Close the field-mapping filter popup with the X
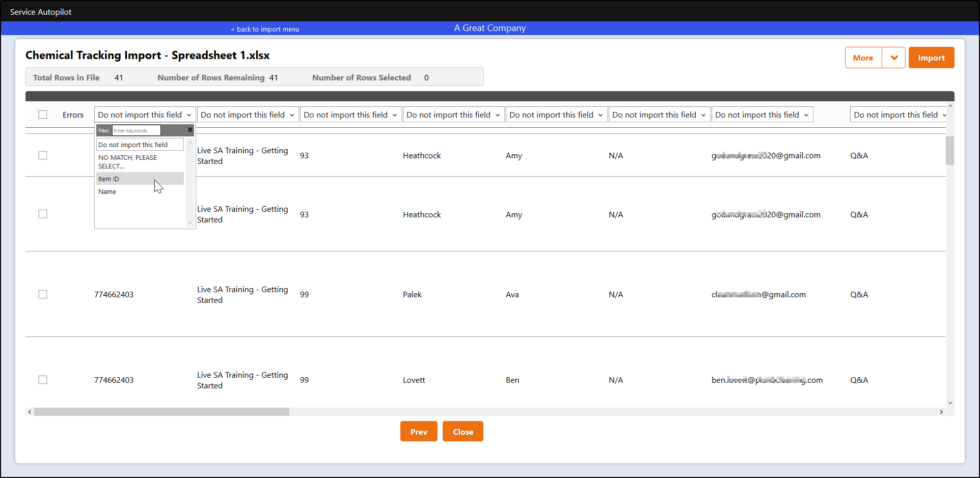 point(190,130)
